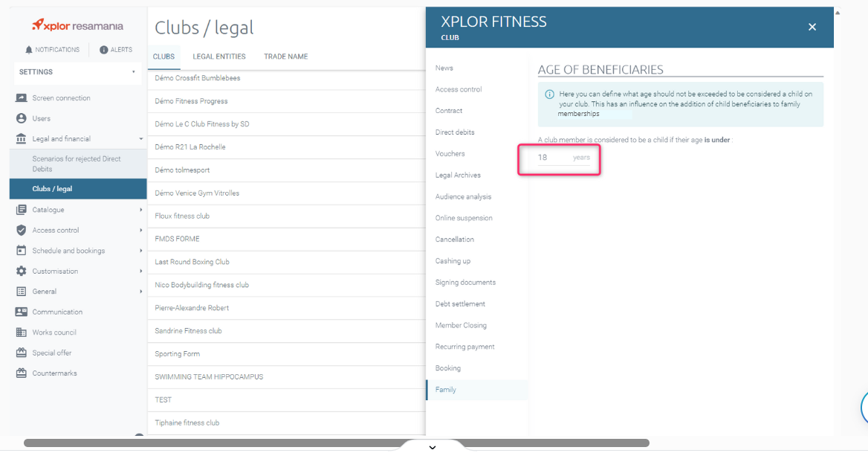
Task: Click the Schedule and bookings calendar icon
Action: [21, 251]
